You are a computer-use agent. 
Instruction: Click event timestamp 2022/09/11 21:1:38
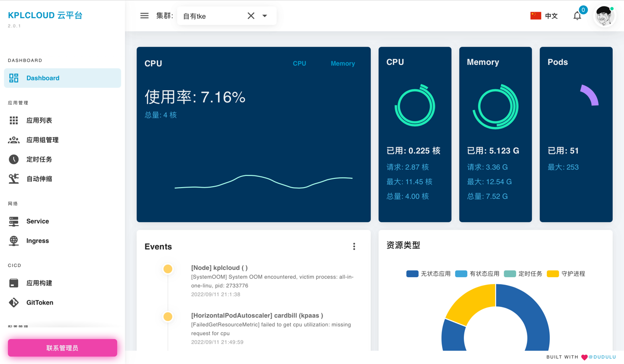(x=216, y=294)
